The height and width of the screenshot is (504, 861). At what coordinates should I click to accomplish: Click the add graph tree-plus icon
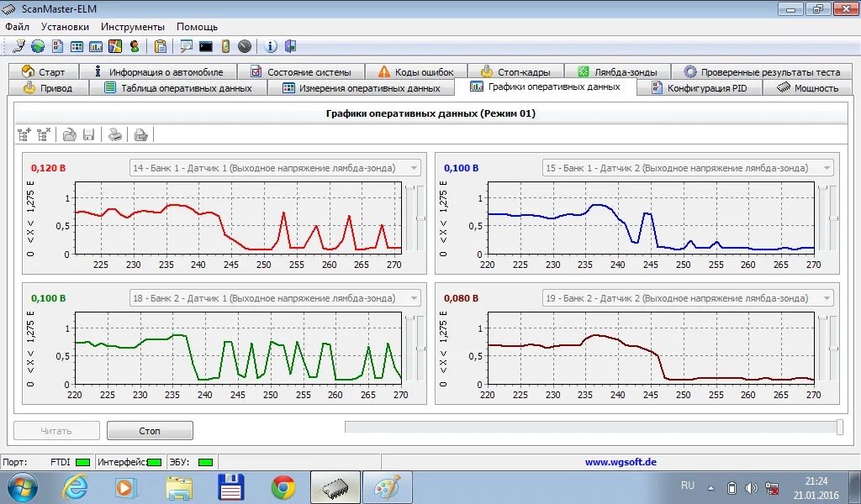(x=24, y=134)
